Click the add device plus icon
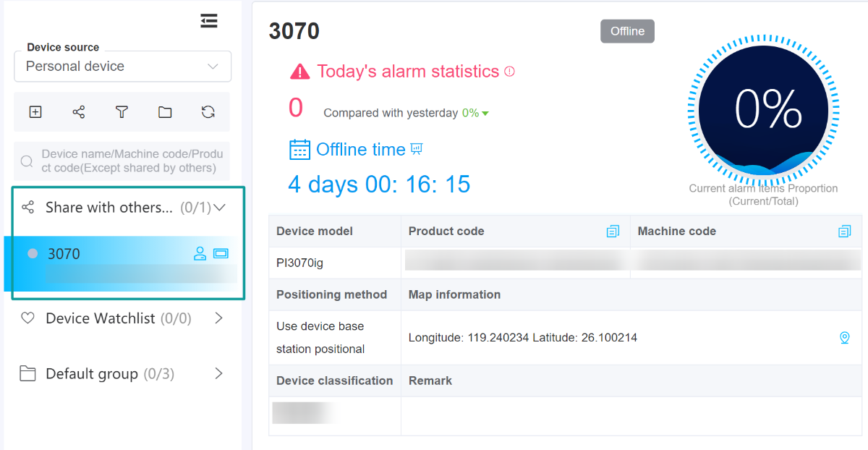 point(35,112)
